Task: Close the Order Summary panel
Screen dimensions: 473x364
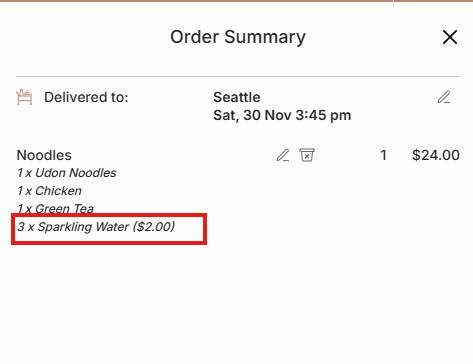Action: pyautogui.click(x=450, y=37)
